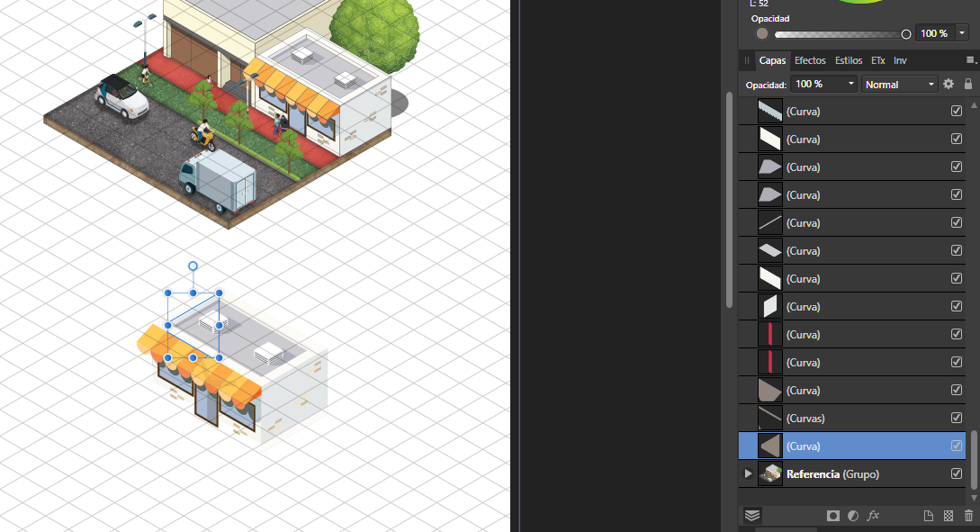Select the highlighted (Curva) layer row
Viewport: 980px width, 532px height.
tap(852, 446)
